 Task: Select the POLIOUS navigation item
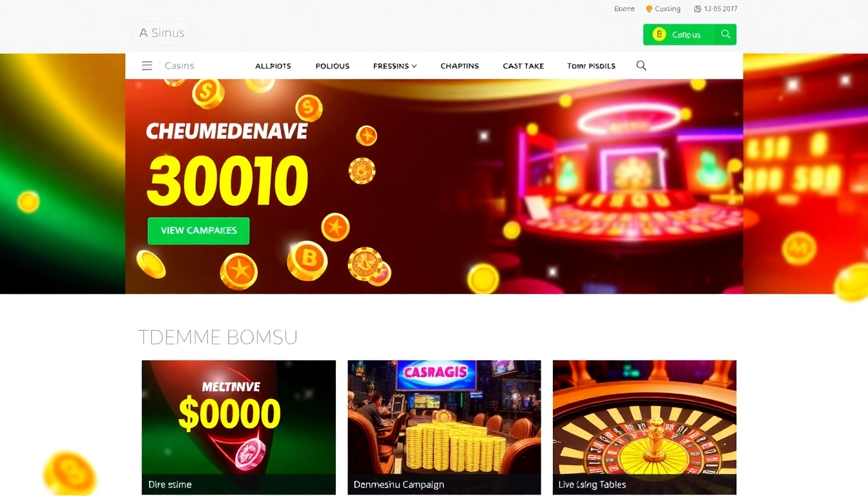point(333,66)
